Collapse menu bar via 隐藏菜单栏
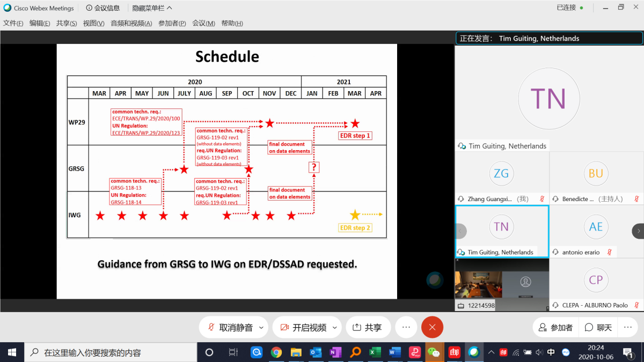The width and height of the screenshot is (644, 362). (152, 8)
